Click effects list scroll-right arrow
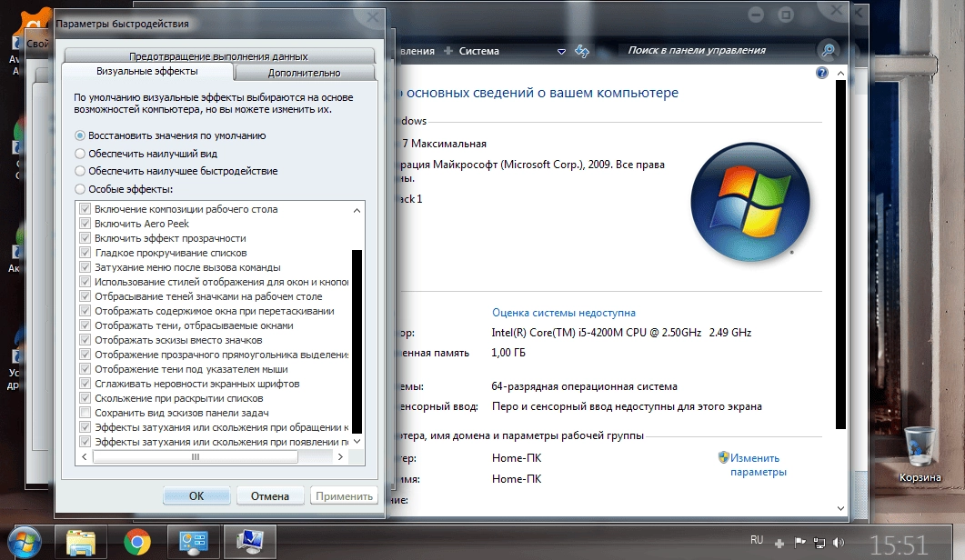This screenshot has height=560, width=965. coord(340,456)
